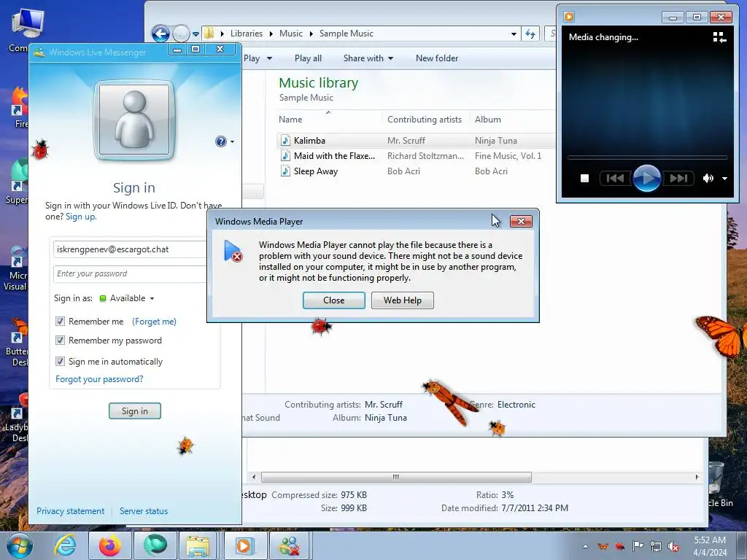Screen dimensions: 747x560
Task: Open the Windows Start menu
Action: point(18,545)
